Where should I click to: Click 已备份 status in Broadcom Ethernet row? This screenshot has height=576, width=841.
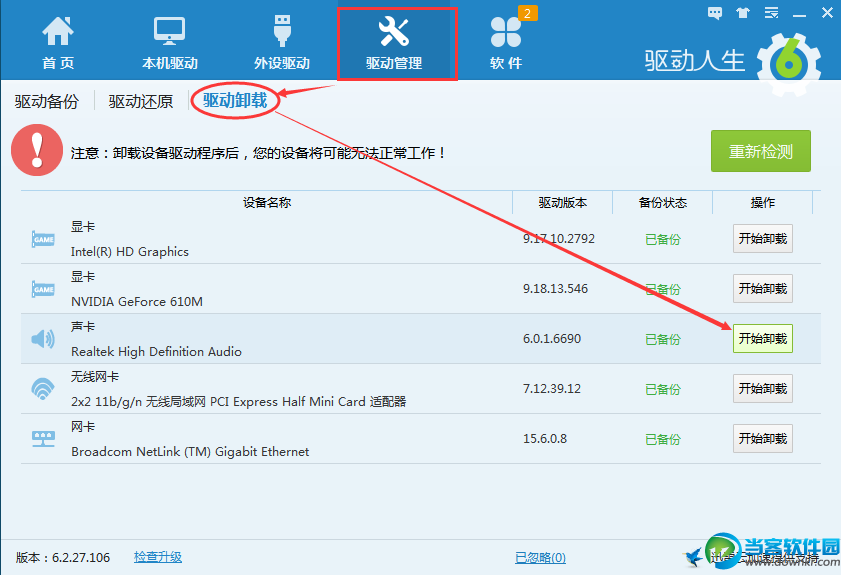pos(663,439)
